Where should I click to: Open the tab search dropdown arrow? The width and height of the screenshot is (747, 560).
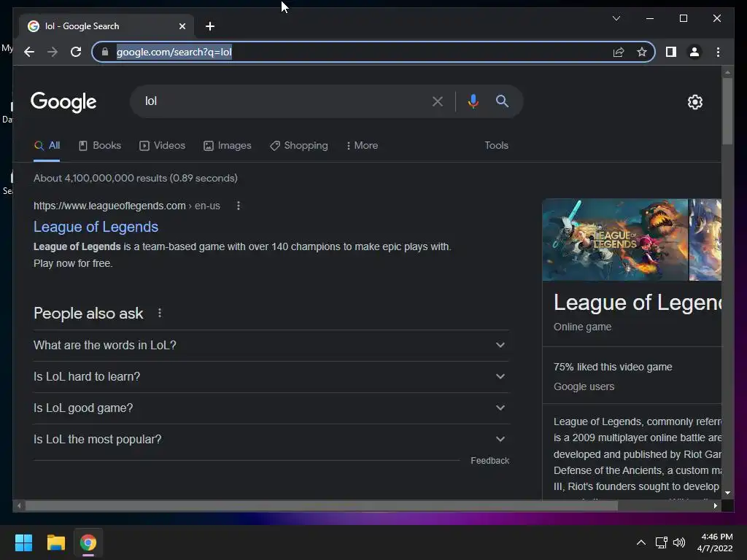(x=616, y=18)
